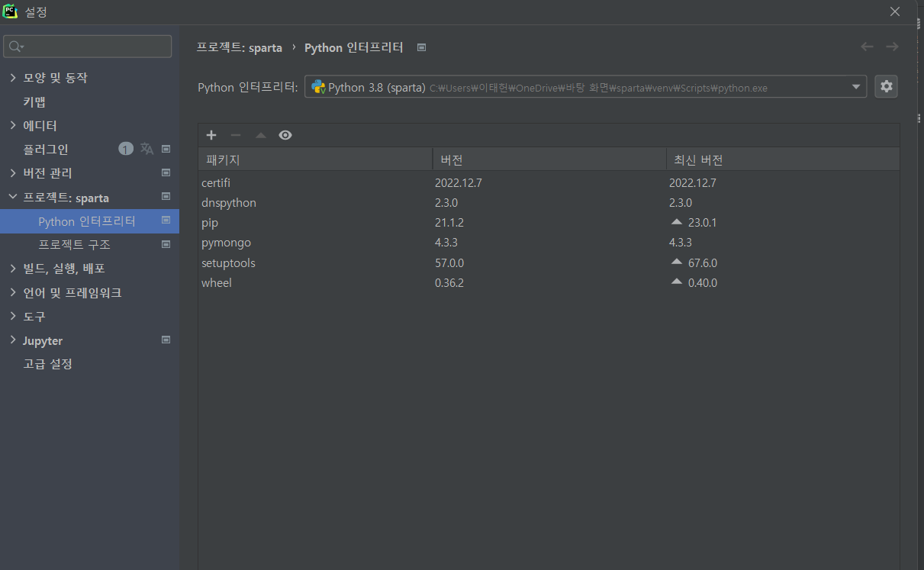Click project-level icon on 프로젝트: sparta row
The image size is (924, 570).
(166, 197)
